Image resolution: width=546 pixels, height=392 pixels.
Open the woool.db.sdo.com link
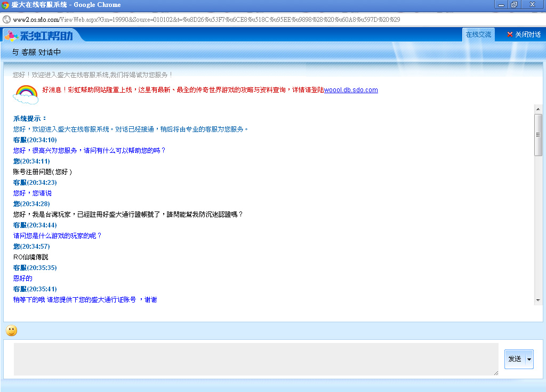click(351, 89)
